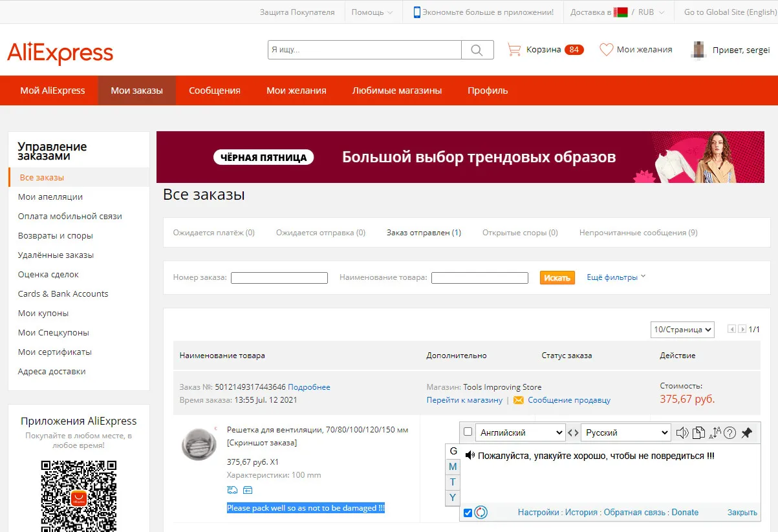Viewport: 778px width, 532px height.
Task: Click the phone app icon in top bar
Action: [x=417, y=12]
